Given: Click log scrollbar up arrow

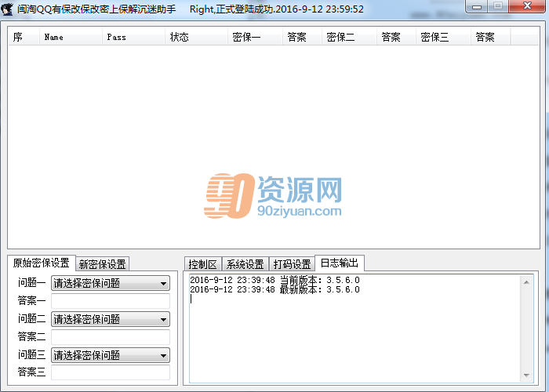Looking at the screenshot, I should click(x=526, y=282).
